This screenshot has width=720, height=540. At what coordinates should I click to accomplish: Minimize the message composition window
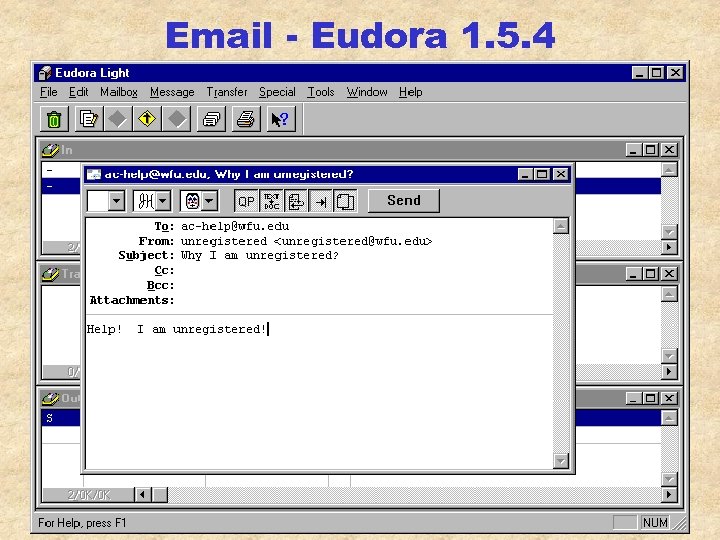[525, 174]
